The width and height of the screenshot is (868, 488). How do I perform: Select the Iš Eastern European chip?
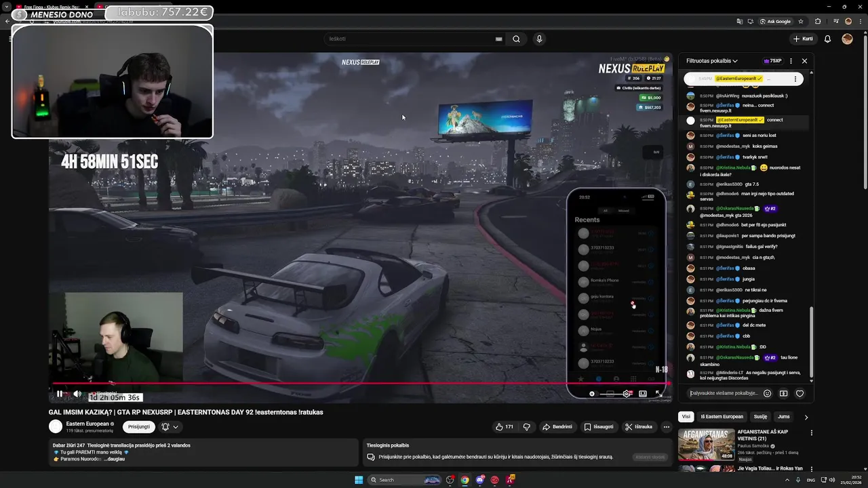click(x=722, y=417)
